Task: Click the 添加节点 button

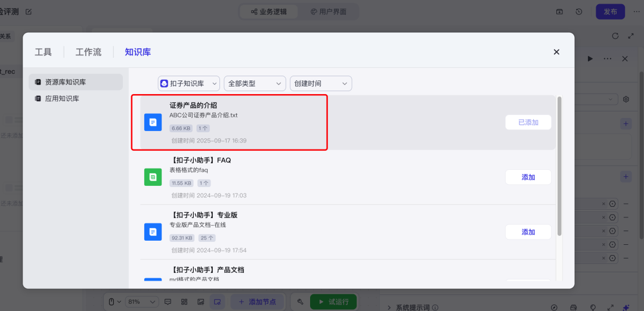Action: pyautogui.click(x=258, y=301)
